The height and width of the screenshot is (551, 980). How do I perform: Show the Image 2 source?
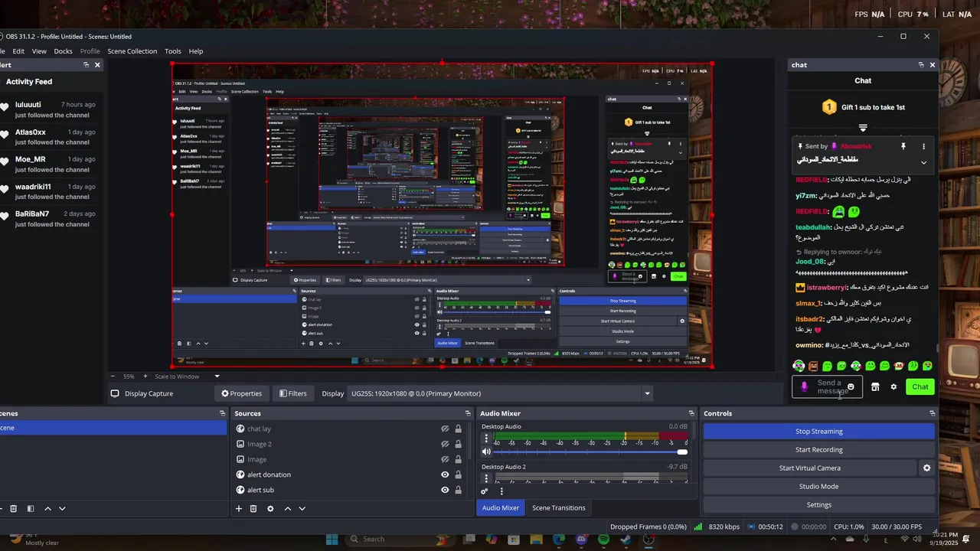pyautogui.click(x=445, y=445)
